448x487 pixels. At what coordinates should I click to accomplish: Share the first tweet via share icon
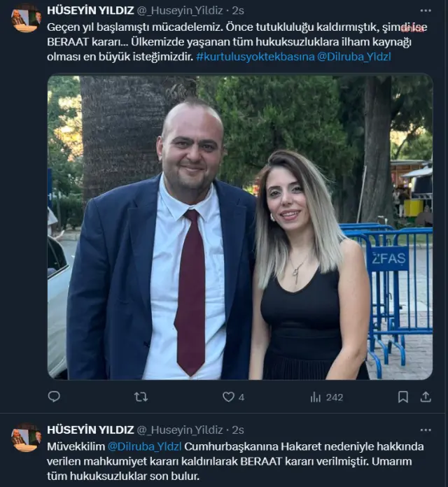click(x=426, y=397)
